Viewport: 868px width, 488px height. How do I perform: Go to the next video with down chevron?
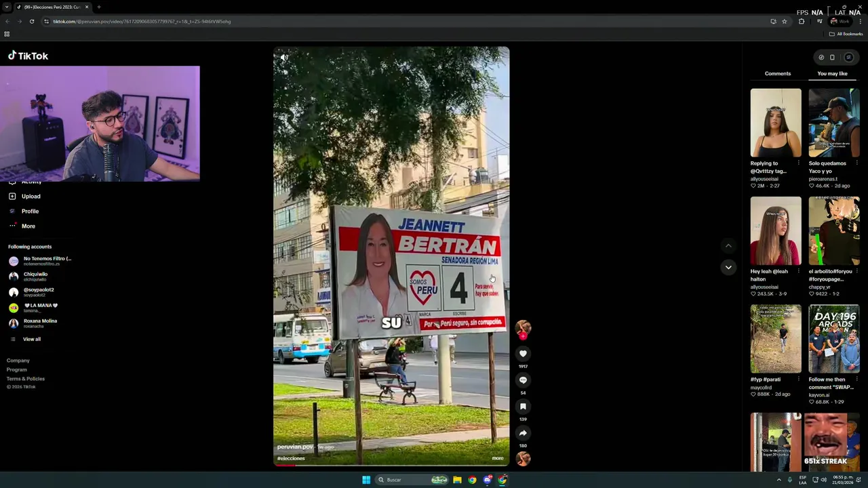coord(728,267)
